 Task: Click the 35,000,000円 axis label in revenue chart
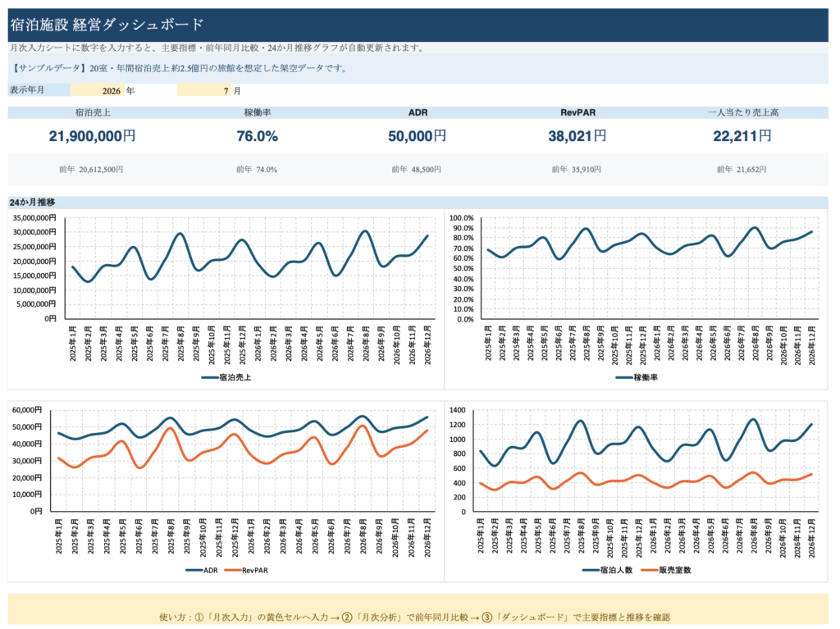[x=34, y=218]
